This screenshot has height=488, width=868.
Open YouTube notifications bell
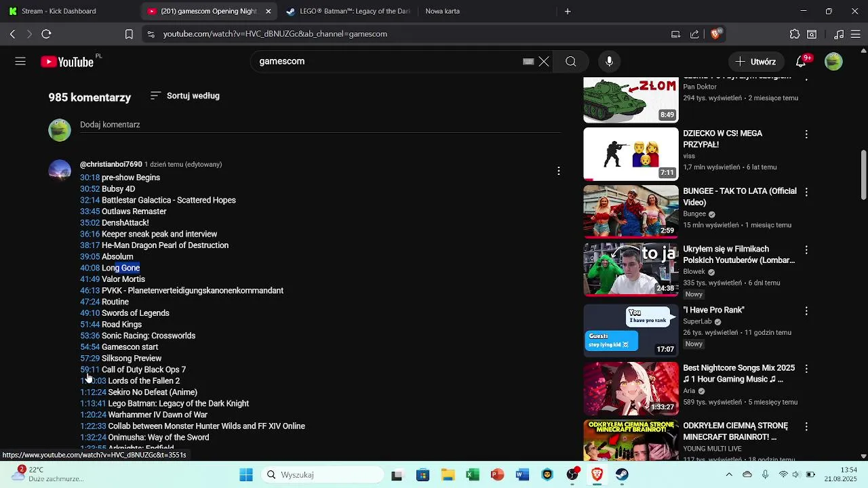tap(801, 62)
